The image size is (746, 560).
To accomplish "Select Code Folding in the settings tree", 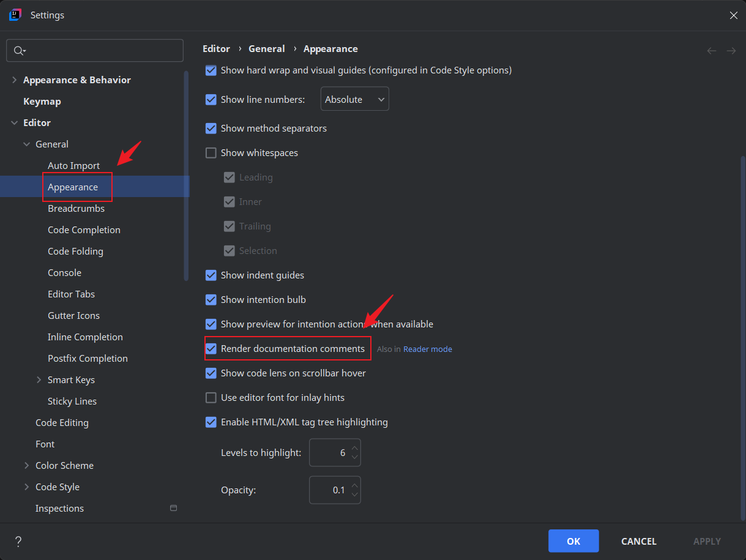I will click(75, 252).
